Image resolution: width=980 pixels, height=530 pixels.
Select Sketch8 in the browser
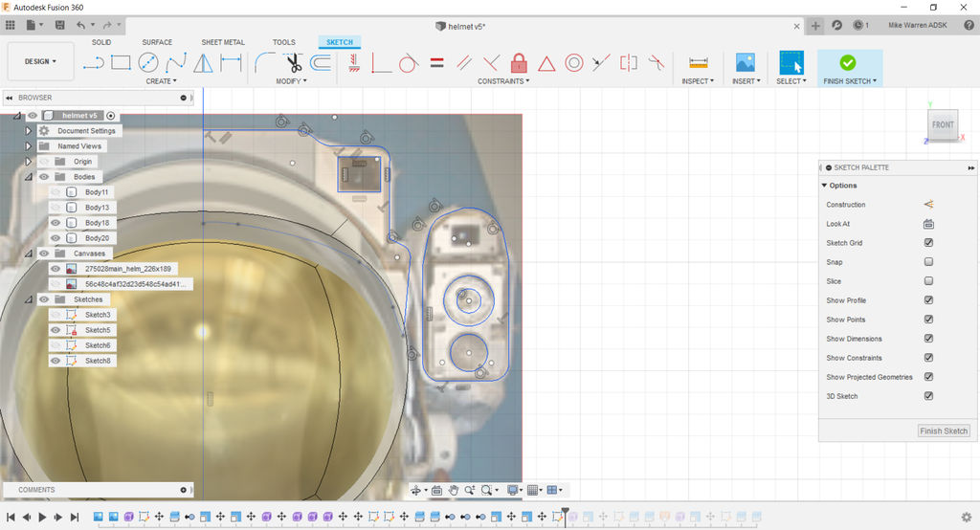coord(98,361)
